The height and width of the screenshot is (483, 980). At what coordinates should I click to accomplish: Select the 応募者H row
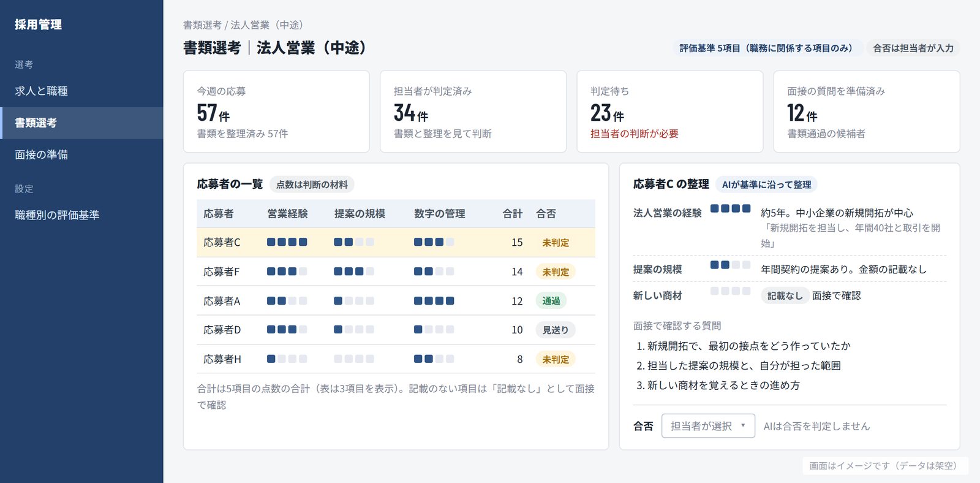click(x=396, y=359)
